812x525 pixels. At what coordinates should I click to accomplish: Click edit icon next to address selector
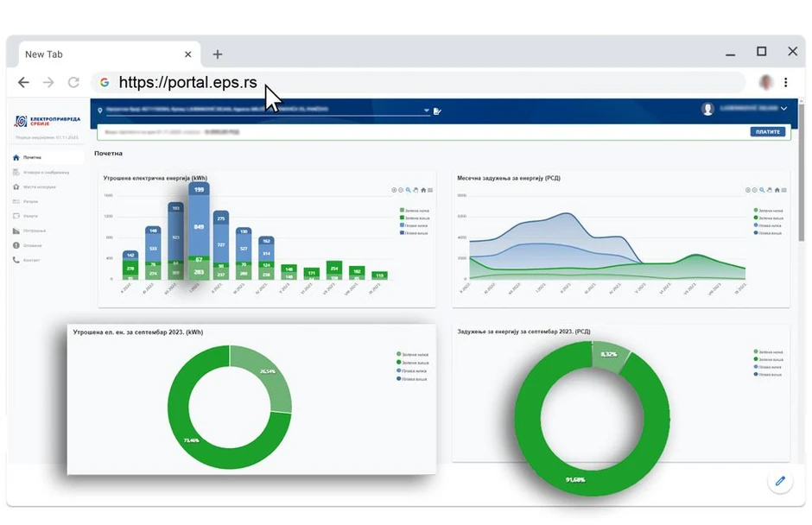click(x=438, y=111)
